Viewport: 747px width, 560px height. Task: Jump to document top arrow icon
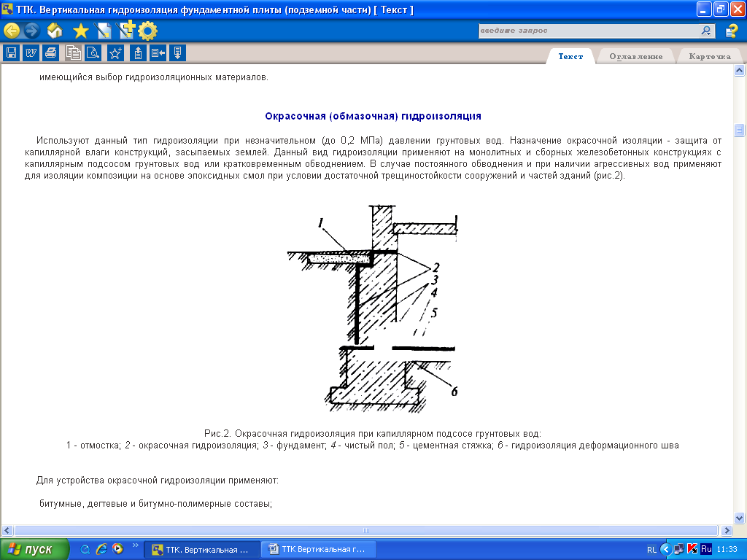(x=138, y=52)
